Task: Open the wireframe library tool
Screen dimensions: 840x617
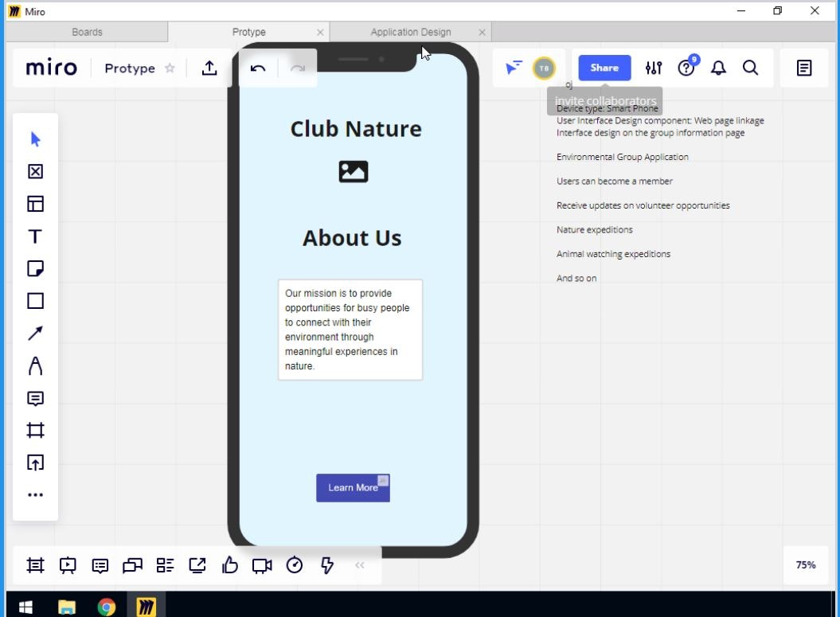Action: [35, 171]
